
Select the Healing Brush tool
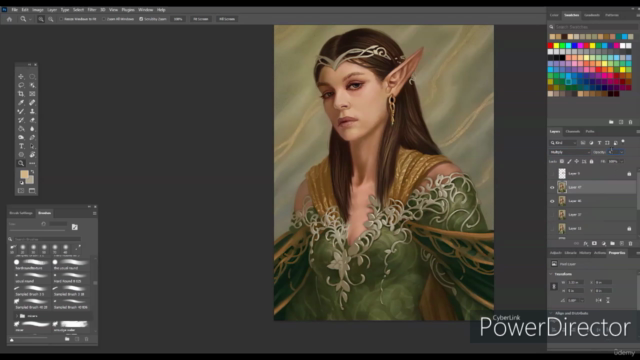click(32, 102)
